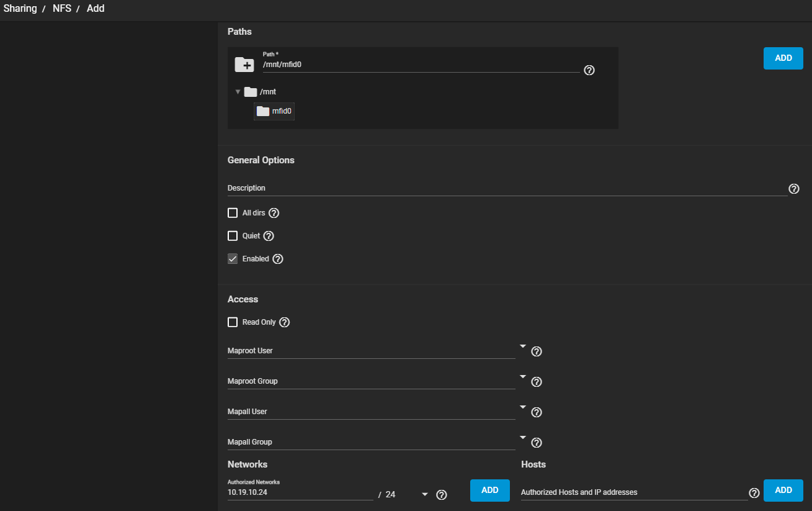This screenshot has width=812, height=511.
Task: Click the Authorized Hosts and IP addresses field
Action: (634, 492)
